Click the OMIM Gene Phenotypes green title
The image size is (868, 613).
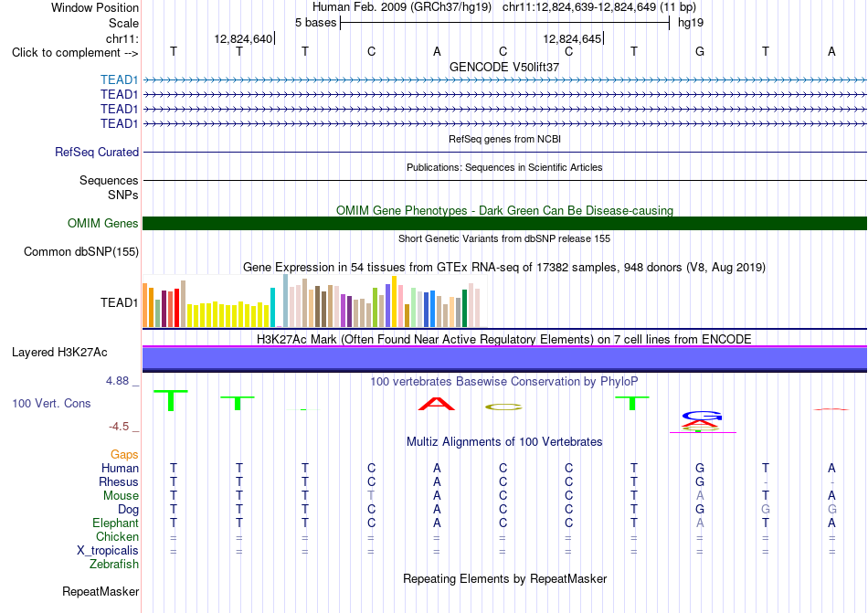tap(504, 210)
